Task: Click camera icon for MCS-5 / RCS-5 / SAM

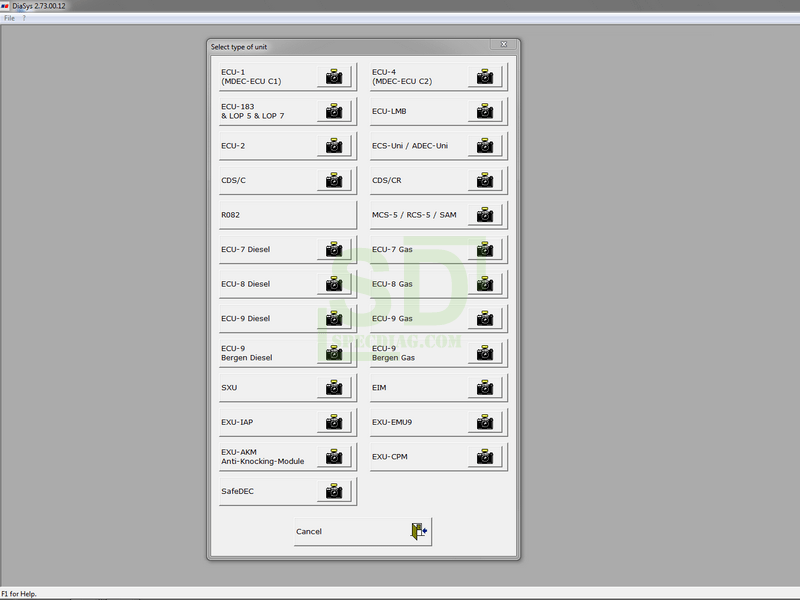Action: (485, 215)
